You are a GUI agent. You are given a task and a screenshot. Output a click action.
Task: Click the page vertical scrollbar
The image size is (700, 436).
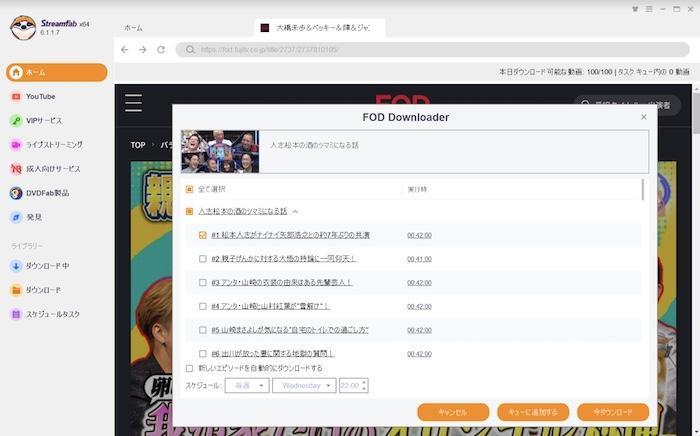696,112
